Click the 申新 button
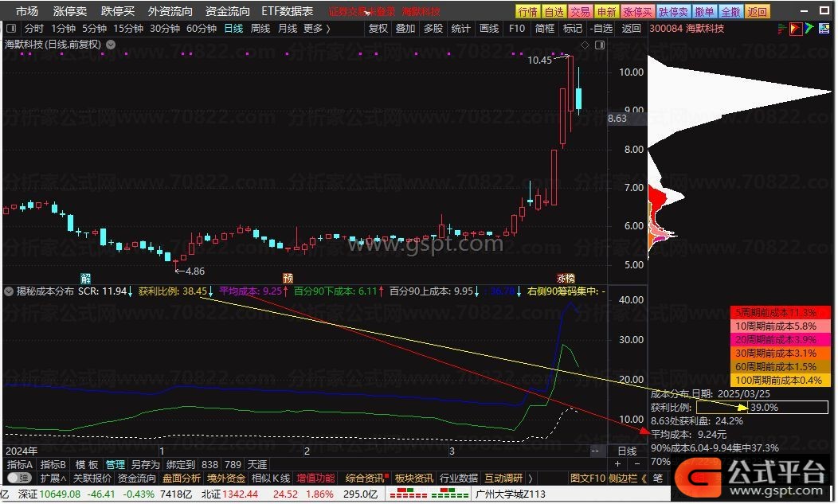This screenshot has width=838, height=504. 606,12
